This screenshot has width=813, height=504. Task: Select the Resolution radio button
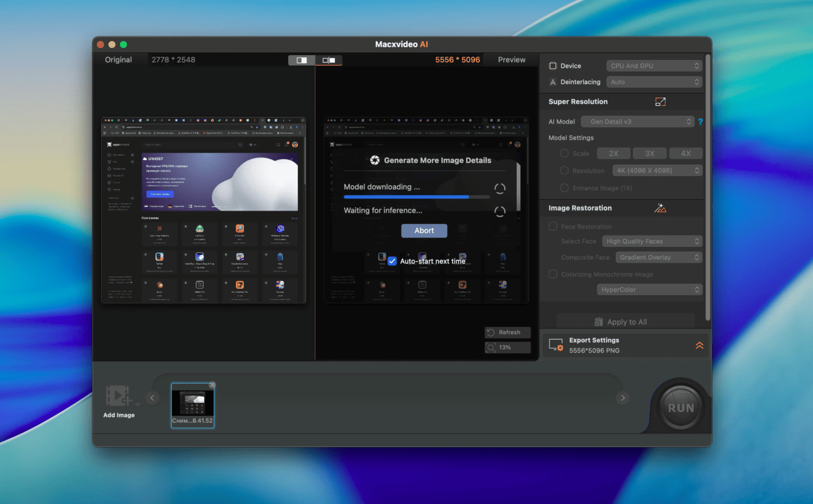click(x=564, y=170)
